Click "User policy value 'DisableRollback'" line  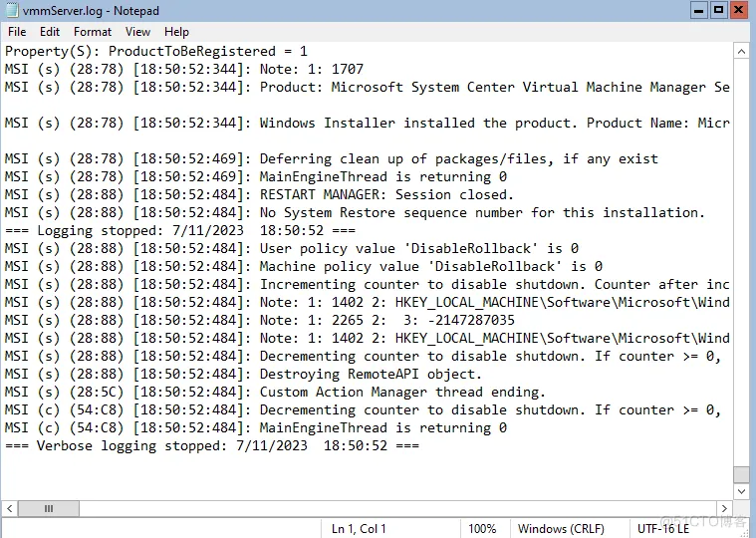pyautogui.click(x=292, y=248)
